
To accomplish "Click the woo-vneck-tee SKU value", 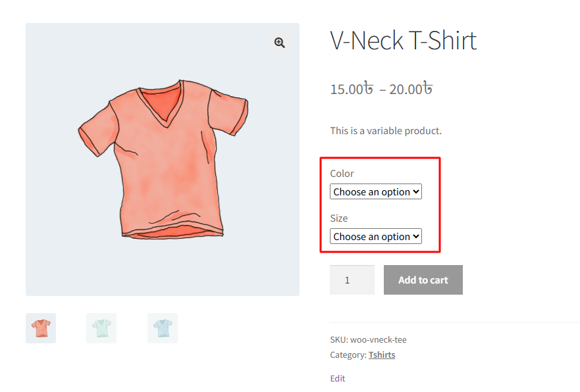I will [378, 340].
